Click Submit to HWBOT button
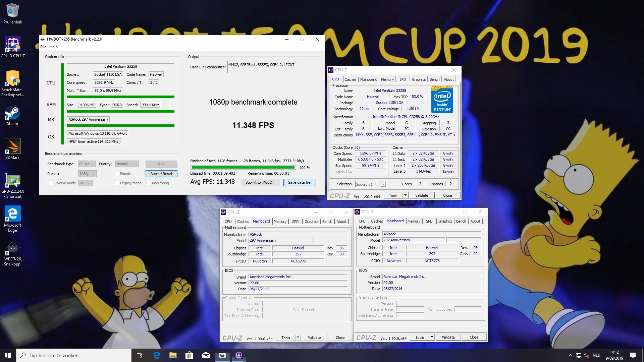The width and height of the screenshot is (644, 362). coord(260,182)
